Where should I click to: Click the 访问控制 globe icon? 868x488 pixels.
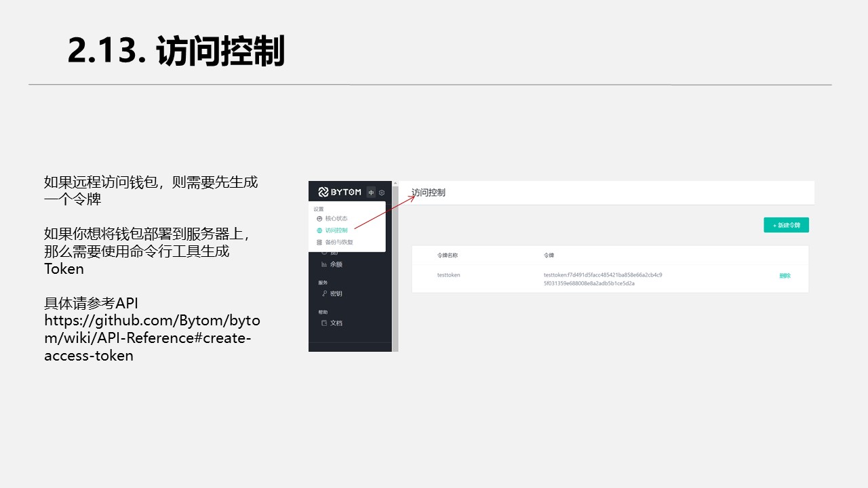(x=319, y=230)
